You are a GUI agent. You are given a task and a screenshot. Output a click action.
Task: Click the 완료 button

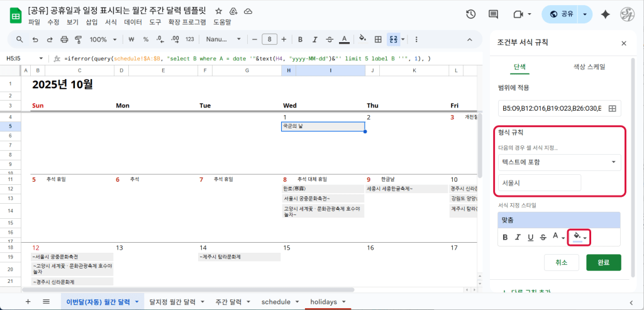point(603,262)
